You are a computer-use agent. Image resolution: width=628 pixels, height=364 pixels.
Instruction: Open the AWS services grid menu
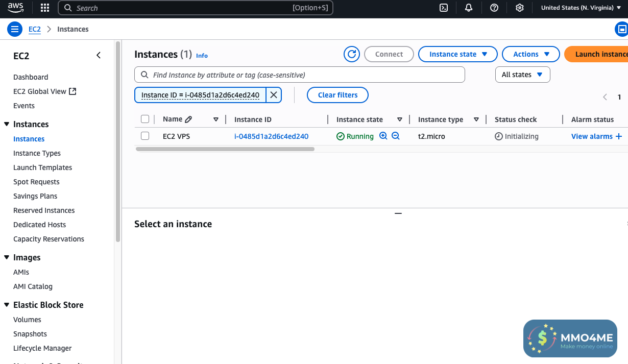pyautogui.click(x=45, y=8)
